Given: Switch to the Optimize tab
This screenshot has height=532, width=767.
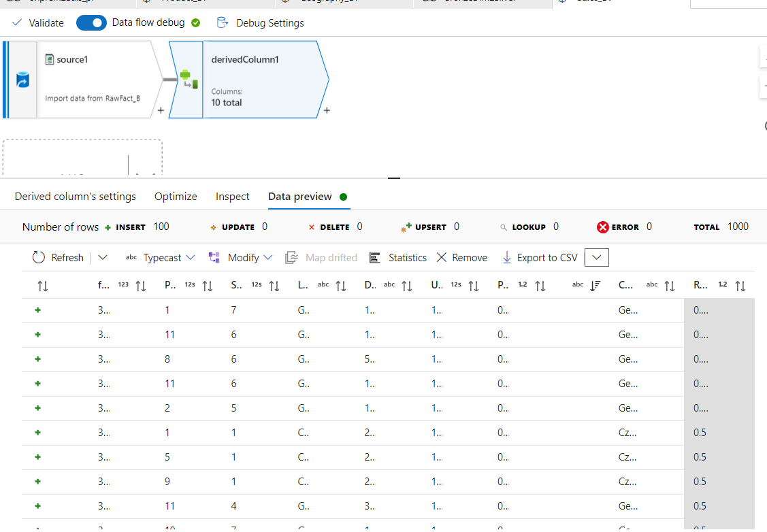Looking at the screenshot, I should pyautogui.click(x=176, y=197).
